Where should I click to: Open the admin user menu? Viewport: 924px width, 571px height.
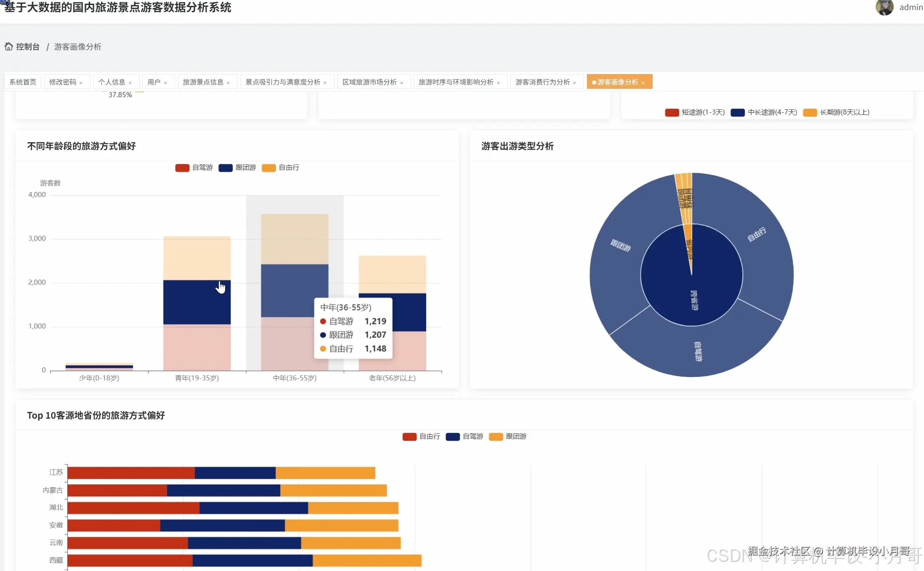(x=911, y=8)
